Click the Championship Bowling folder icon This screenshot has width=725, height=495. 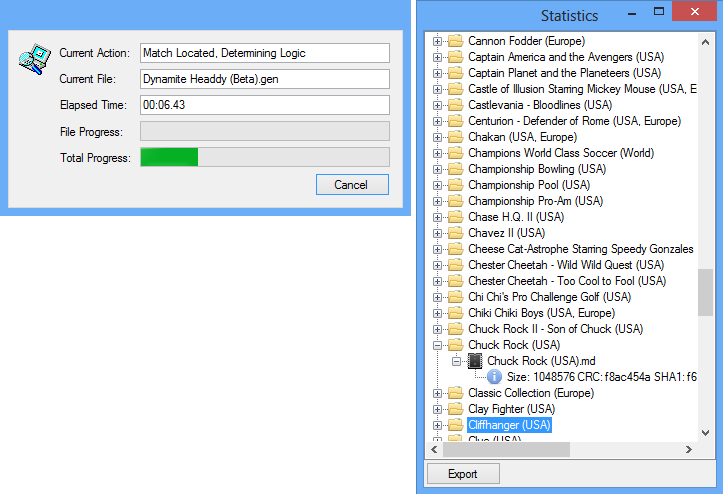[x=455, y=169]
